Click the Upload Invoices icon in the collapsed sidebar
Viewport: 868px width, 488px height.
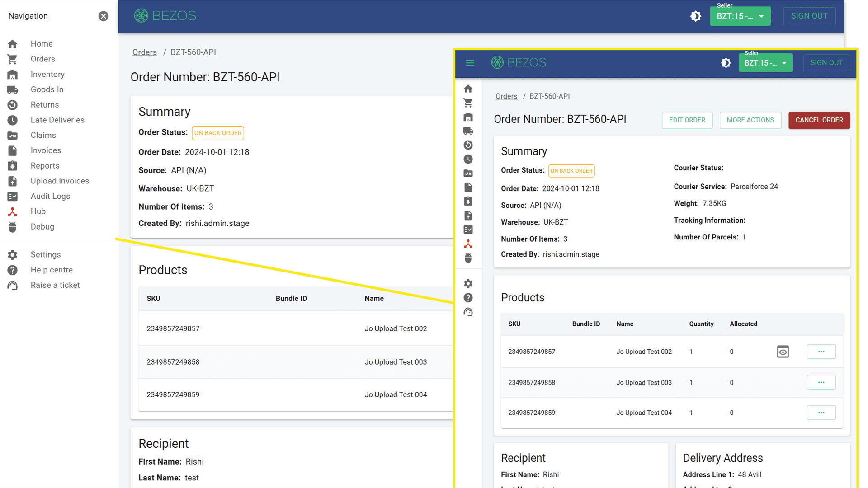(468, 216)
